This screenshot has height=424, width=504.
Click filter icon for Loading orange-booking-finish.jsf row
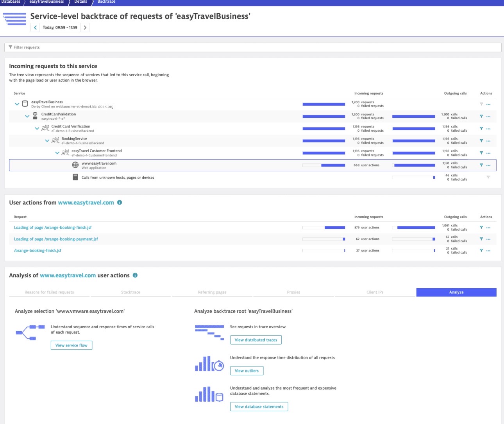(481, 227)
